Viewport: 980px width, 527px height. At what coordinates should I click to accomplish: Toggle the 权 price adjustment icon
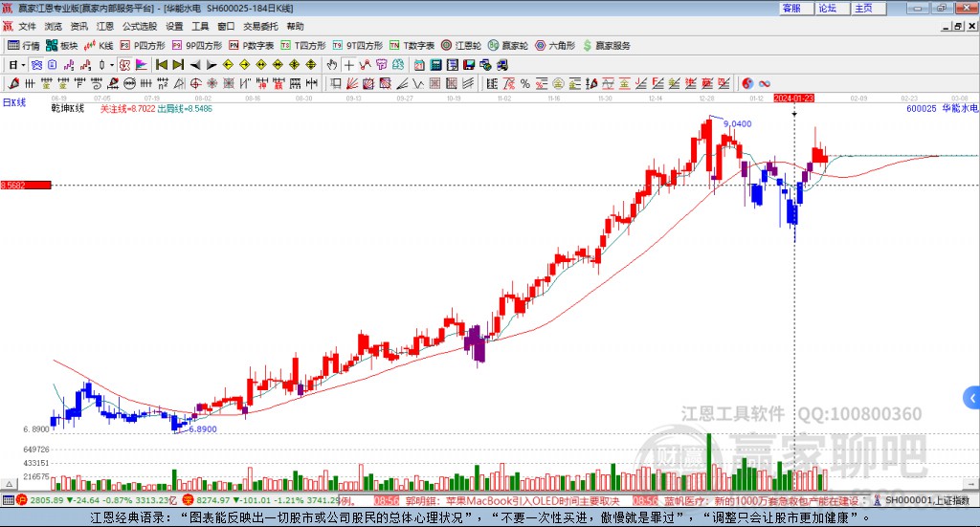click(124, 65)
